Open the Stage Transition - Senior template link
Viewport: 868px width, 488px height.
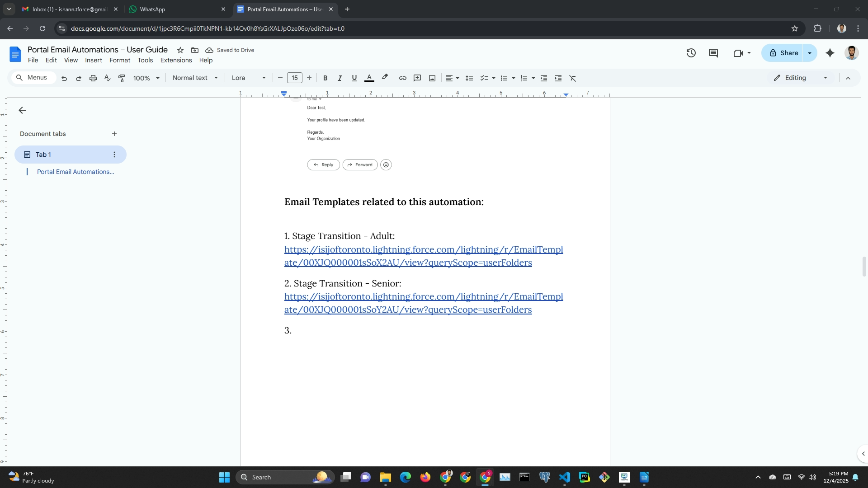pos(423,297)
